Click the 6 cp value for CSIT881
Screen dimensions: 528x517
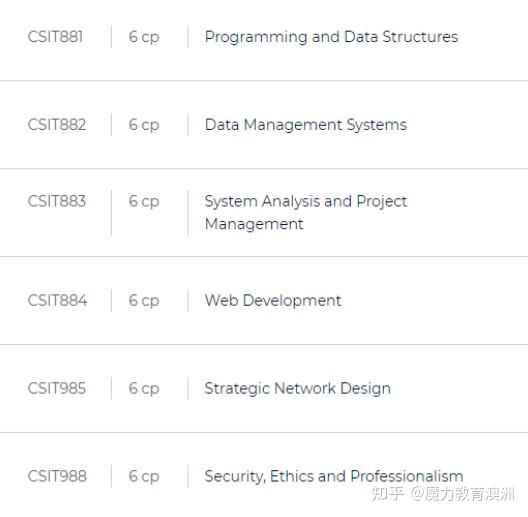[x=144, y=37]
